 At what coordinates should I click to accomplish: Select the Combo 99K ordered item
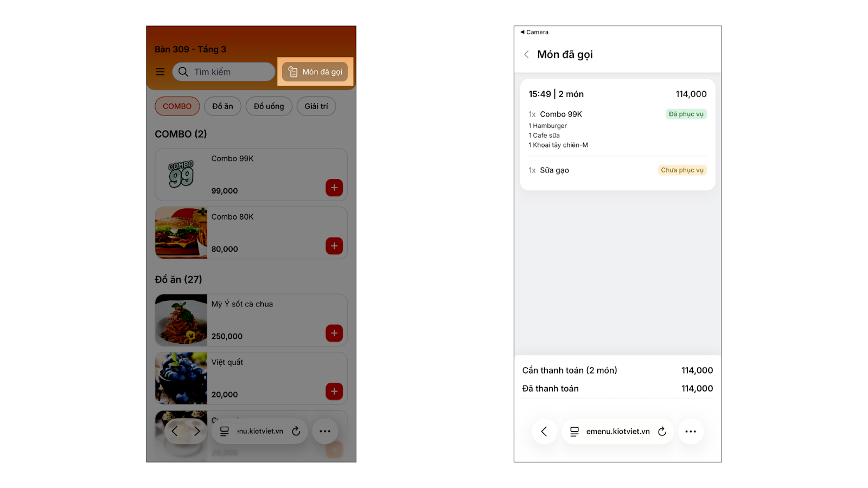pyautogui.click(x=561, y=114)
